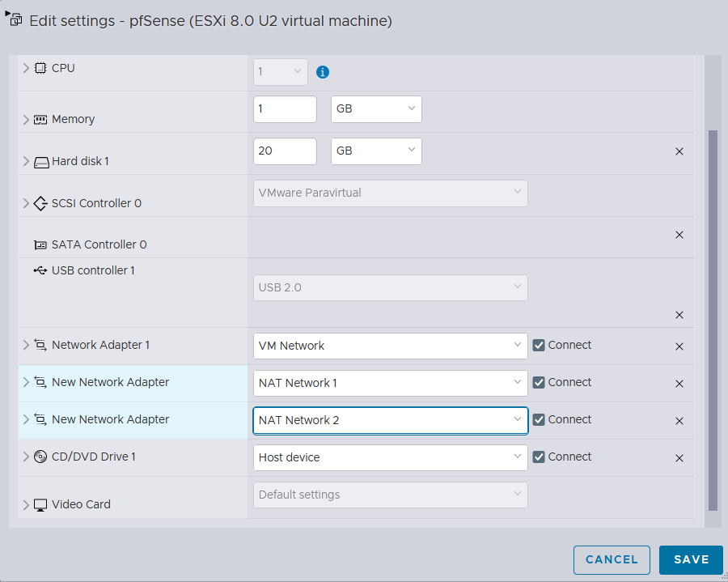Expand the Network Adapter 1 row

click(x=26, y=345)
